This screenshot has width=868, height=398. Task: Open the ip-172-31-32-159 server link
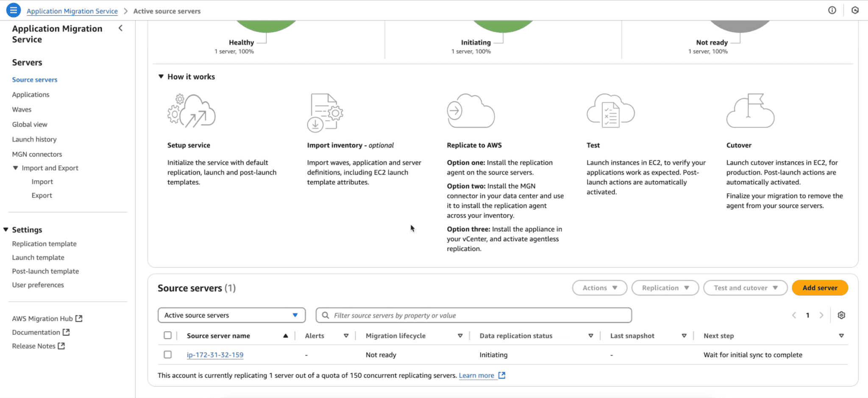coord(215,355)
